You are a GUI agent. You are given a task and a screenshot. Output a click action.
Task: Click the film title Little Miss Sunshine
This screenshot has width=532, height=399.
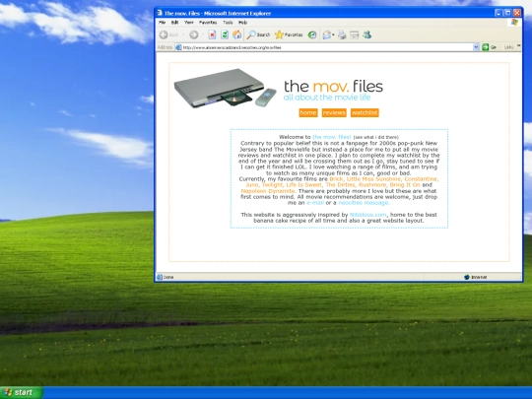pos(374,178)
